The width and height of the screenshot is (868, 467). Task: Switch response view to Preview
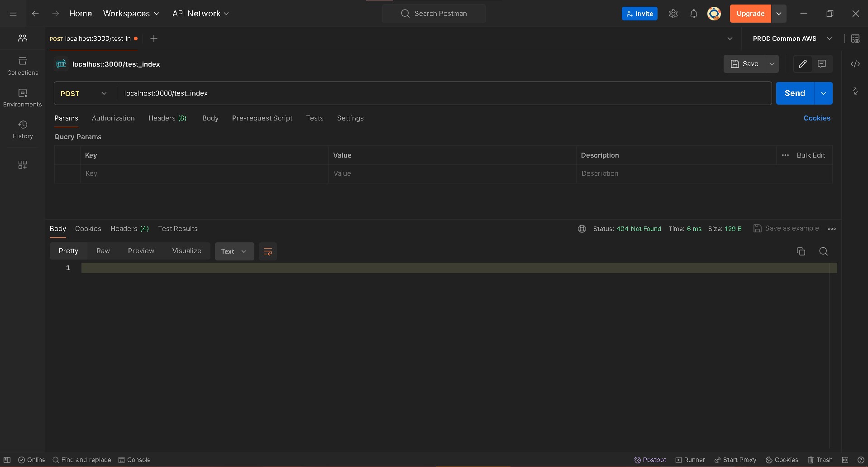141,251
